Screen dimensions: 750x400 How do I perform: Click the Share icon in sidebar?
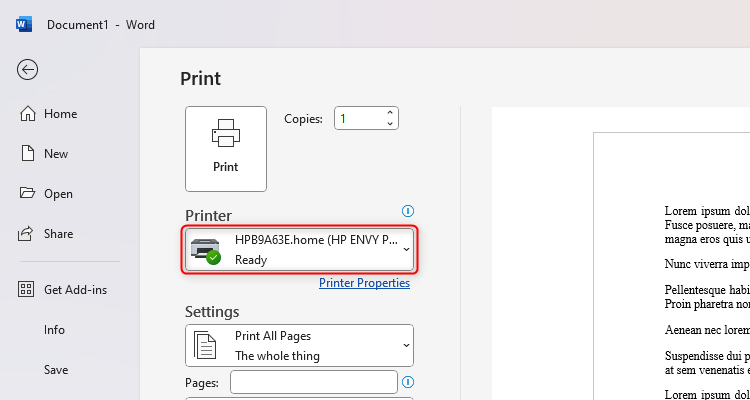click(x=28, y=234)
